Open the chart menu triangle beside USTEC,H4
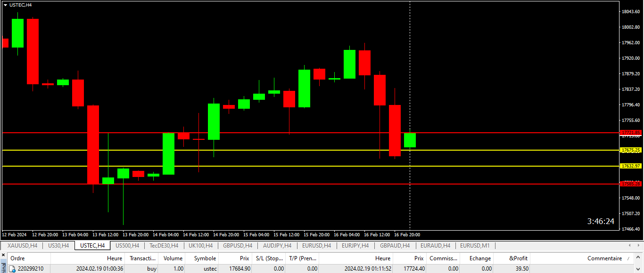The image size is (644, 273). pos(6,5)
